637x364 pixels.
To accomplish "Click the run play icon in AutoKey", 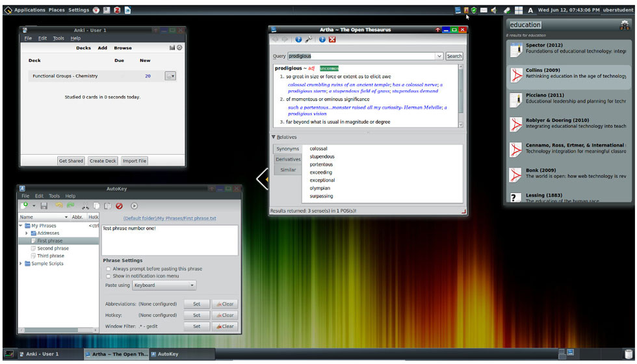I will click(134, 206).
